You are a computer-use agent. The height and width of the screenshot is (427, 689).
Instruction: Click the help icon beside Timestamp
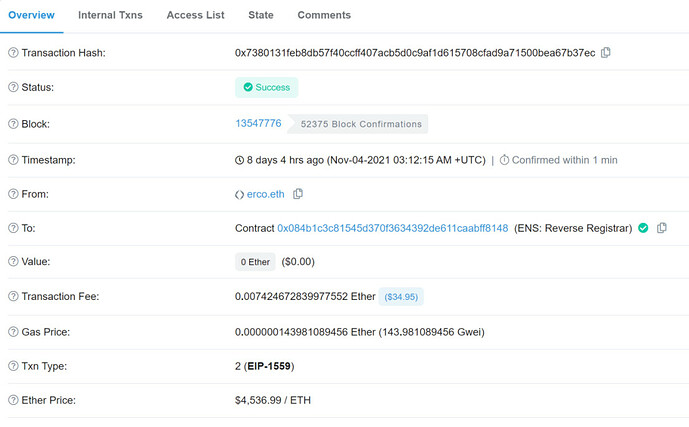click(x=13, y=160)
